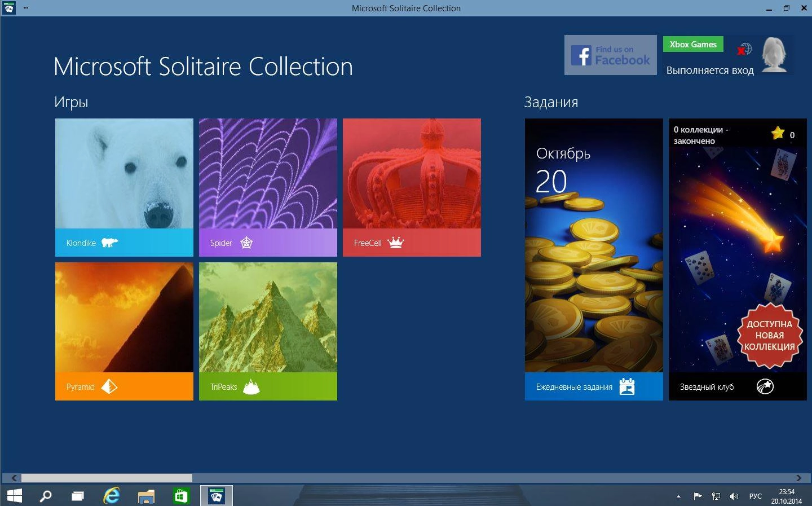This screenshot has width=812, height=506.
Task: Click the 'Звездный клуб' label
Action: [707, 387]
